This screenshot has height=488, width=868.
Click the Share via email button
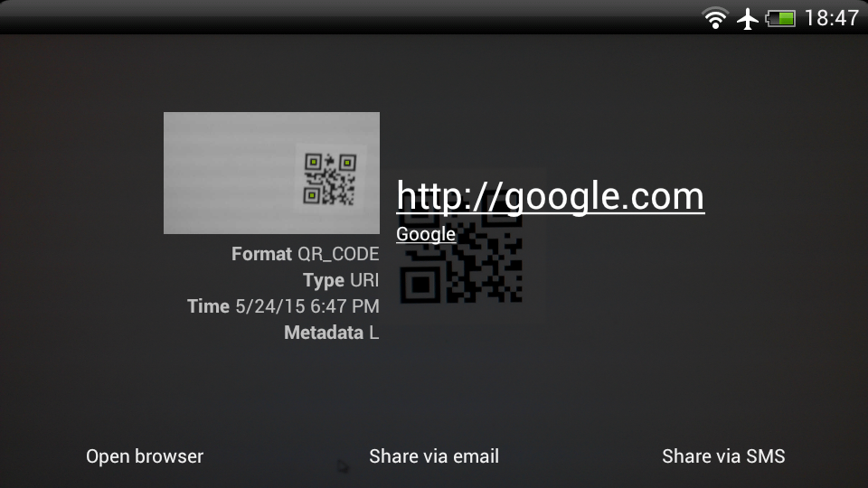(434, 456)
